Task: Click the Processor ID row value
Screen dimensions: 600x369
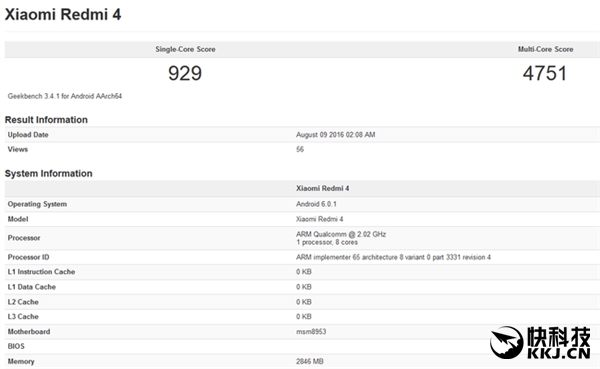Action: 393,257
